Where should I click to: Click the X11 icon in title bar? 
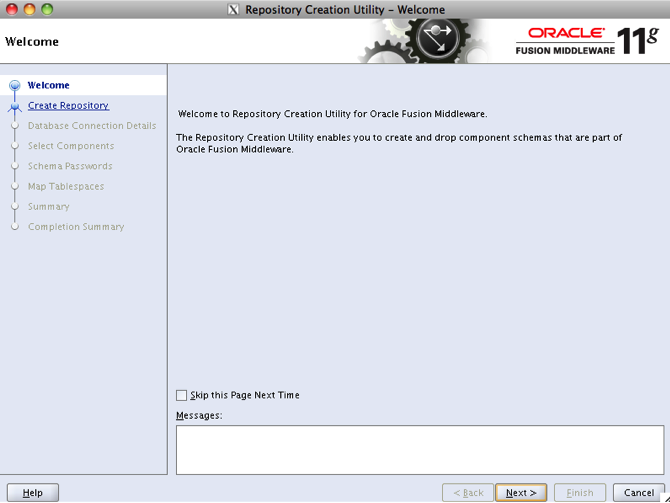point(233,10)
